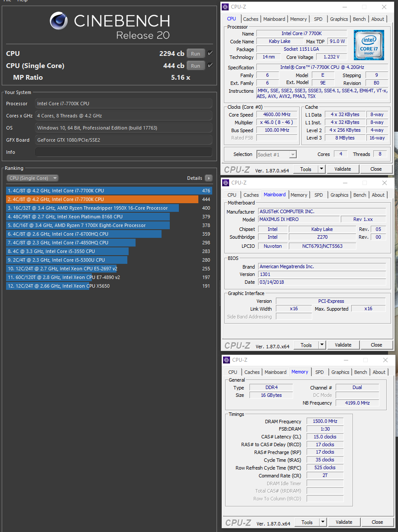
Task: Click the Cinebench logo sphere icon
Action: click(x=58, y=21)
